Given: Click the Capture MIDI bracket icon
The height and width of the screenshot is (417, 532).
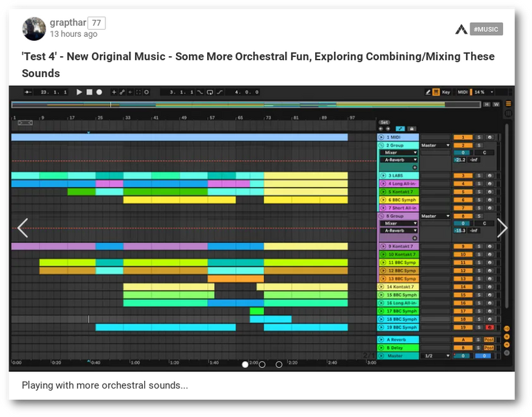Looking at the screenshot, I should [138, 92].
